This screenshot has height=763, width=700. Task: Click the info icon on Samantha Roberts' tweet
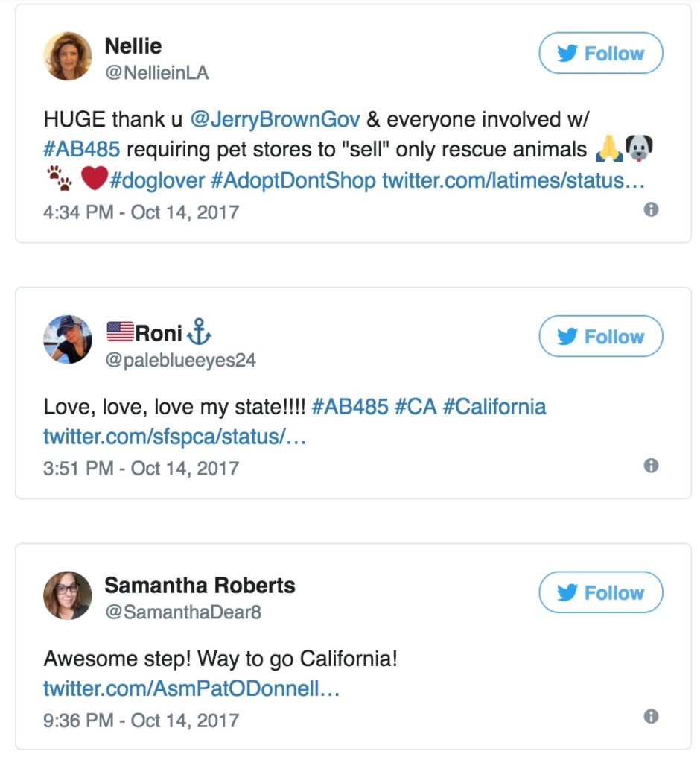pos(651,717)
